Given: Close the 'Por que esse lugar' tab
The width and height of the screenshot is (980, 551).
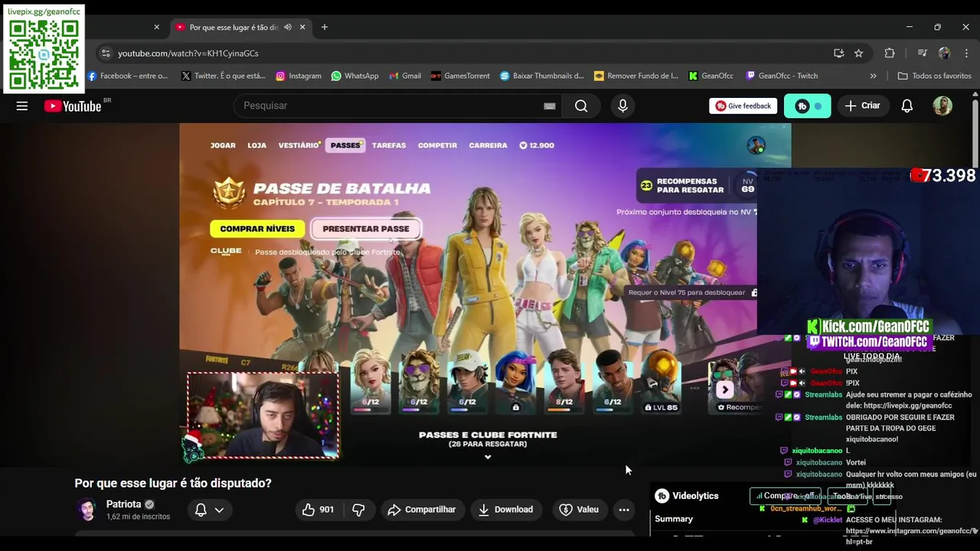Looking at the screenshot, I should (x=302, y=27).
